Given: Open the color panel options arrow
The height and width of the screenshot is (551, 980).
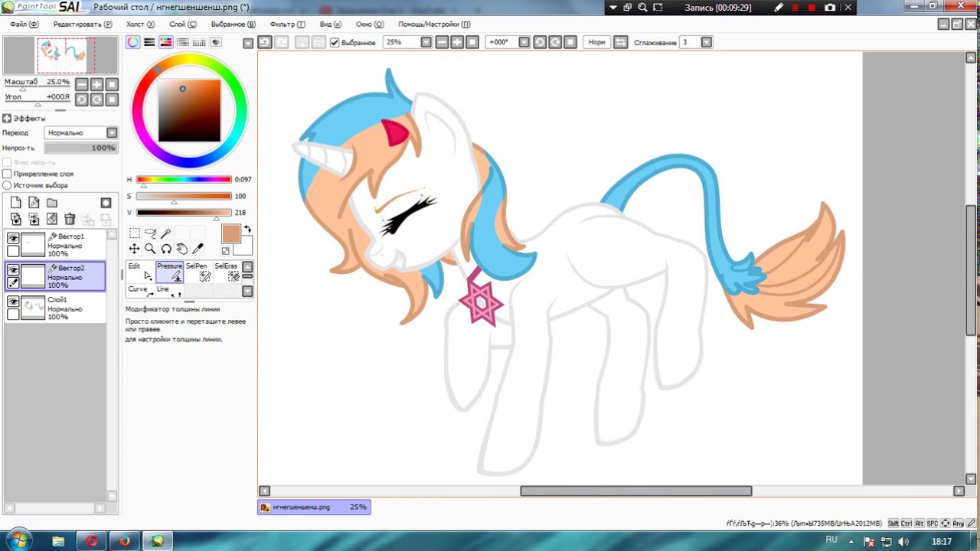Looking at the screenshot, I should tap(248, 43).
